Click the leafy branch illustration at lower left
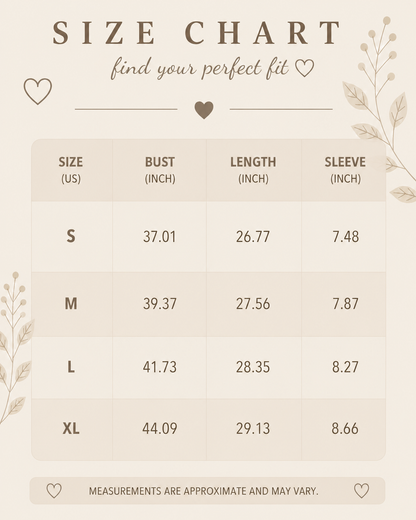The width and height of the screenshot is (416, 520). (x=15, y=348)
